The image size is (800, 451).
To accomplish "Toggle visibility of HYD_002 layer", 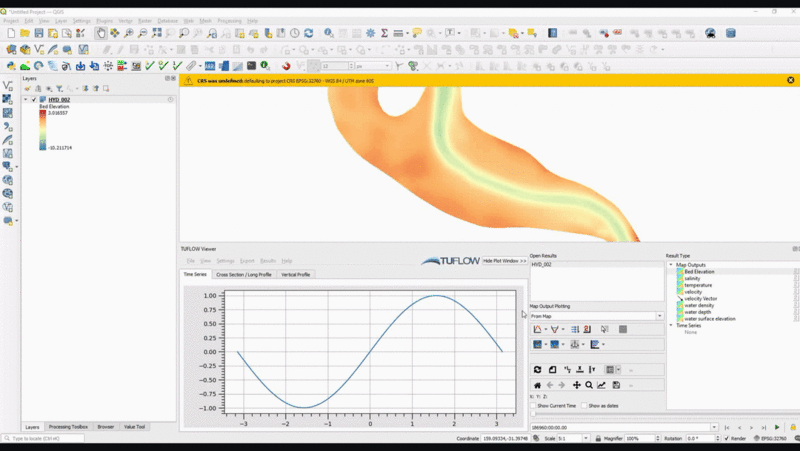I will coord(34,99).
